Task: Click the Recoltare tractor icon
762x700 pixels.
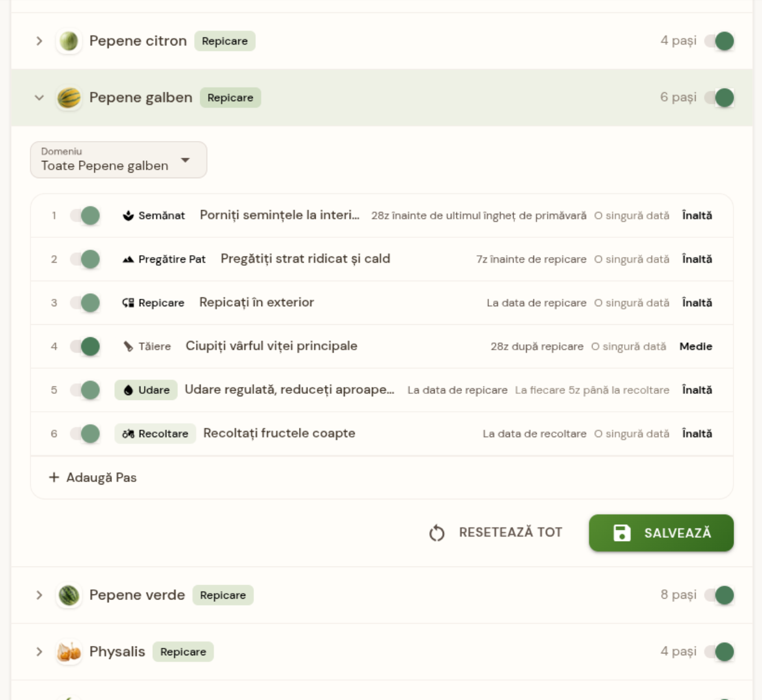Action: click(129, 434)
